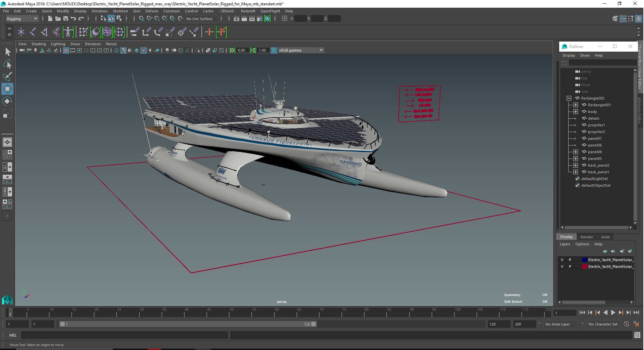Toggle color management ON button
This screenshot has width=644, height=350.
[x=274, y=50]
